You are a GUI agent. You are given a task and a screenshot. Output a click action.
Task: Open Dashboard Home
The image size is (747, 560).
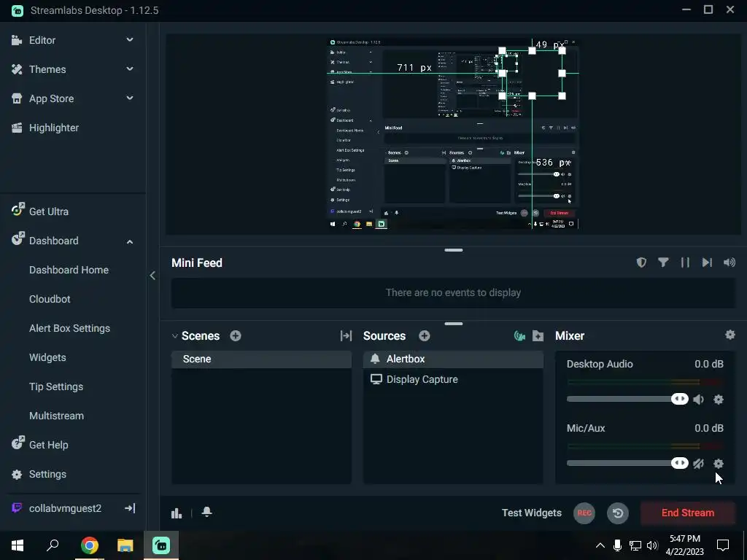coord(69,270)
